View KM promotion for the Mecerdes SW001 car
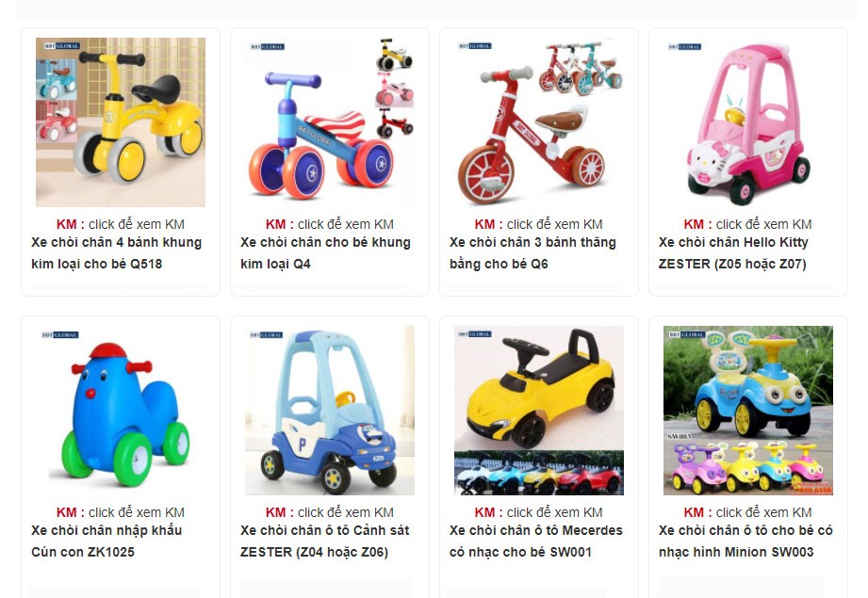This screenshot has height=598, width=868. [539, 512]
